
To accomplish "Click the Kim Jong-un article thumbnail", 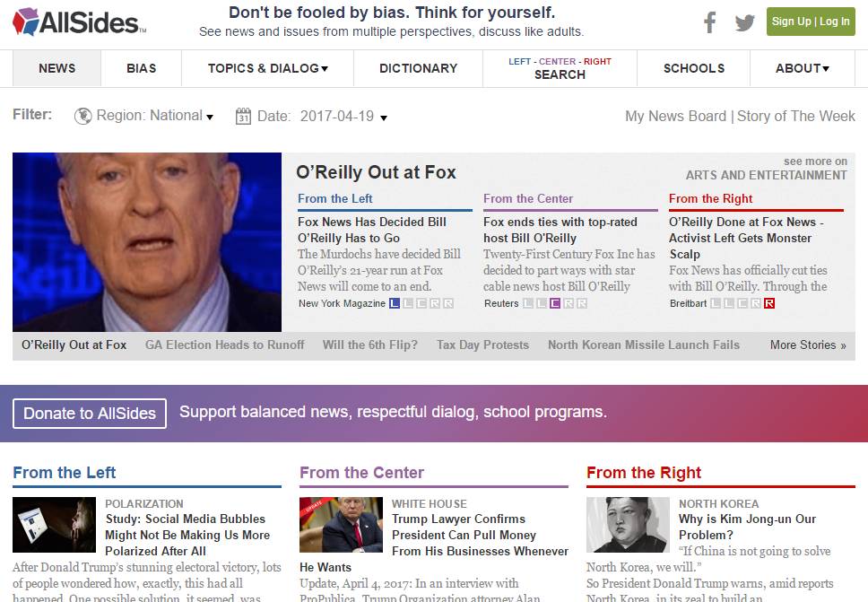I will [628, 525].
